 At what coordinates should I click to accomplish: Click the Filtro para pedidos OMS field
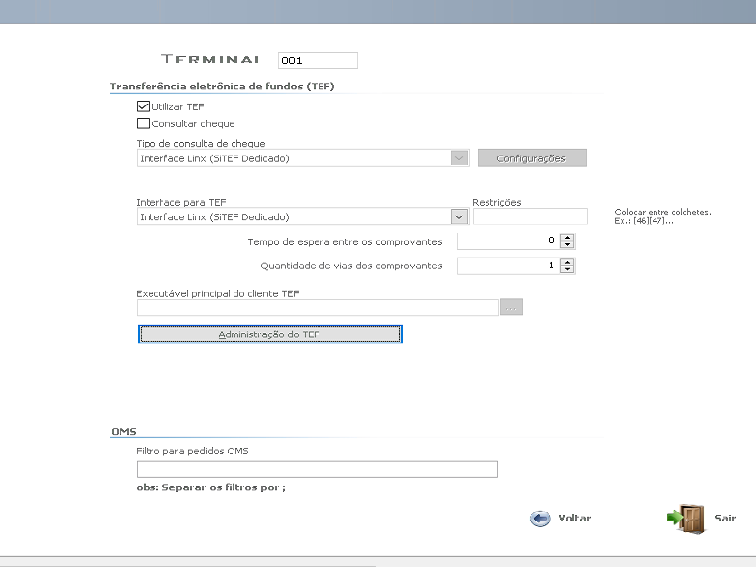(317, 469)
